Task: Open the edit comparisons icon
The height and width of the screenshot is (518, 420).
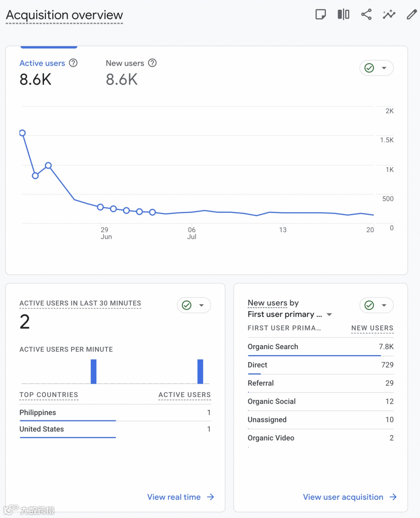Action: point(343,15)
